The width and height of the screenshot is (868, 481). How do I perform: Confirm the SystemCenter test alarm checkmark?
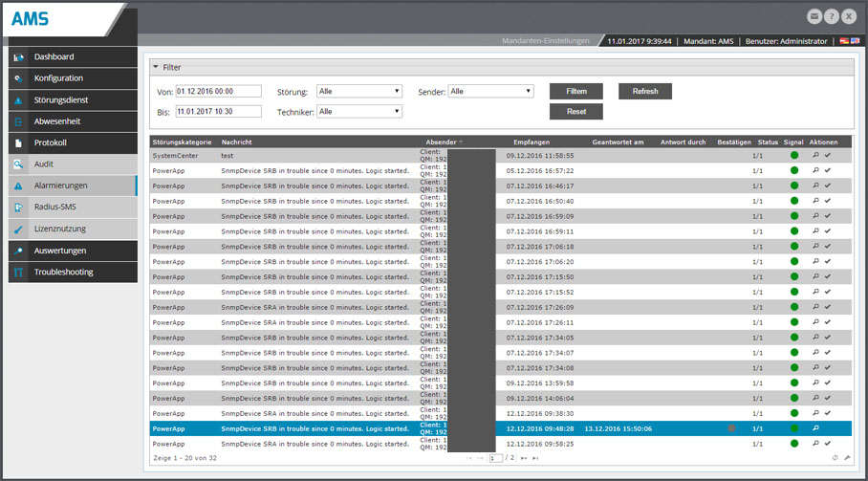pyautogui.click(x=828, y=156)
